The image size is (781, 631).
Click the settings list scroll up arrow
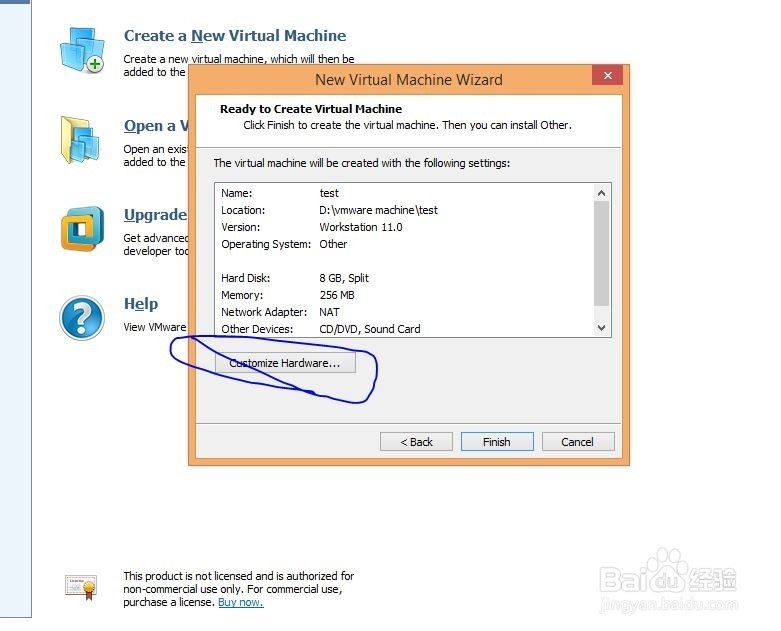point(602,193)
